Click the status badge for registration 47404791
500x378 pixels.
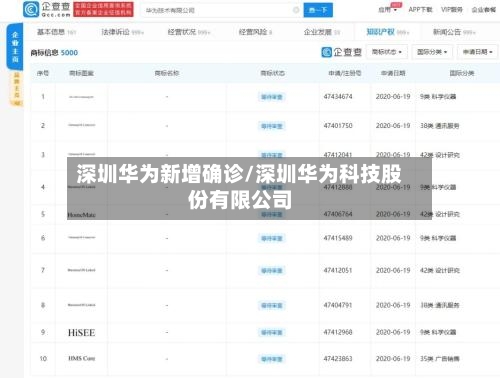(x=272, y=306)
